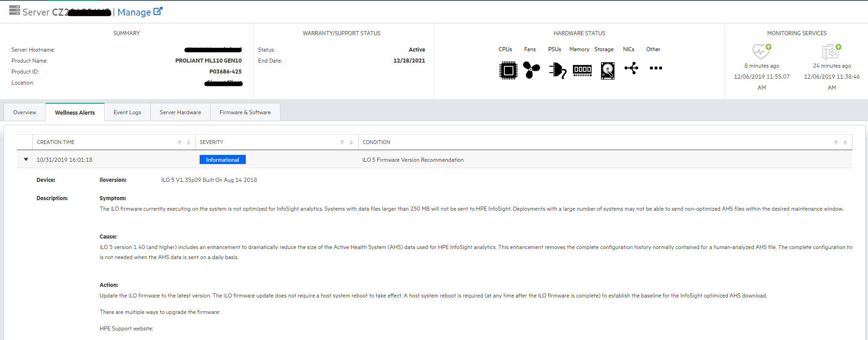Viewport: 868px width, 340px height.
Task: Collapse the 10/31/2019 alert row
Action: point(26,159)
